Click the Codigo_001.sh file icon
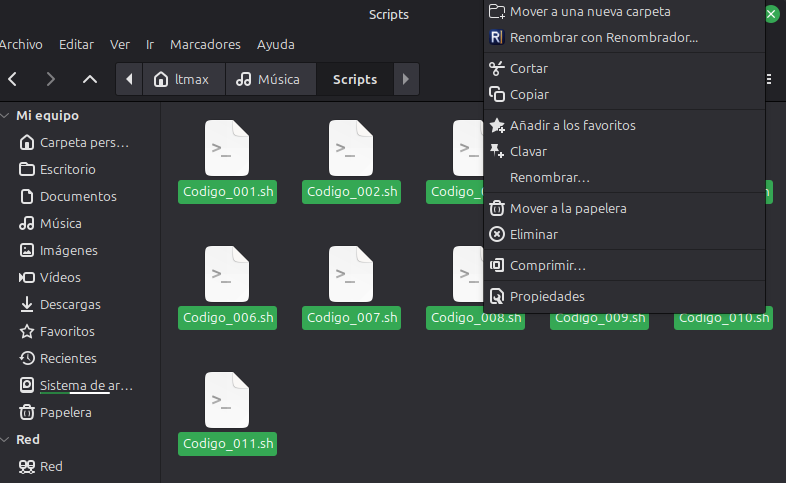Viewport: 786px width, 483px height. click(227, 148)
